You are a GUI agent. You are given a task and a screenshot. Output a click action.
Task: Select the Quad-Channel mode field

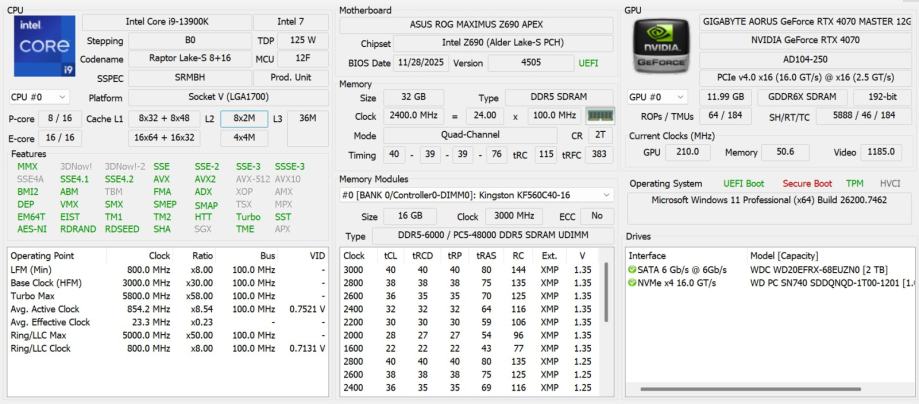click(470, 135)
